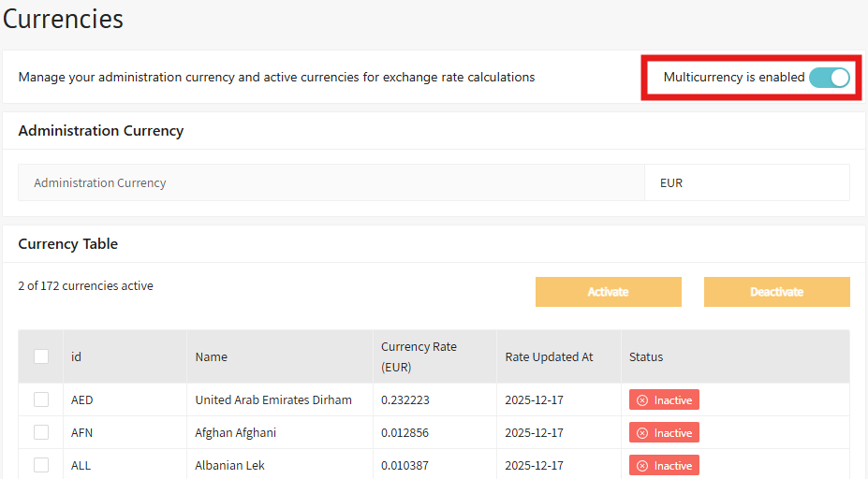Select the AFN currency row checkbox
This screenshot has height=479, width=868.
pos(41,432)
